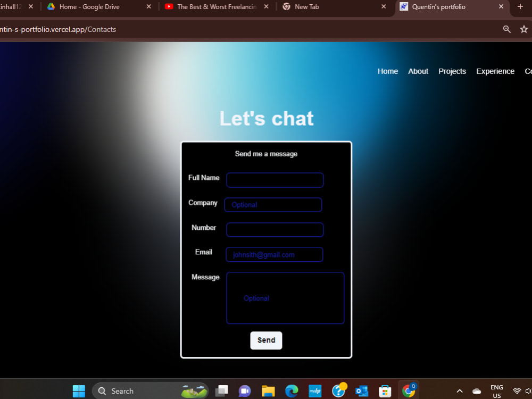
Task: Click the Chrome taskbar icon
Action: [409, 390]
